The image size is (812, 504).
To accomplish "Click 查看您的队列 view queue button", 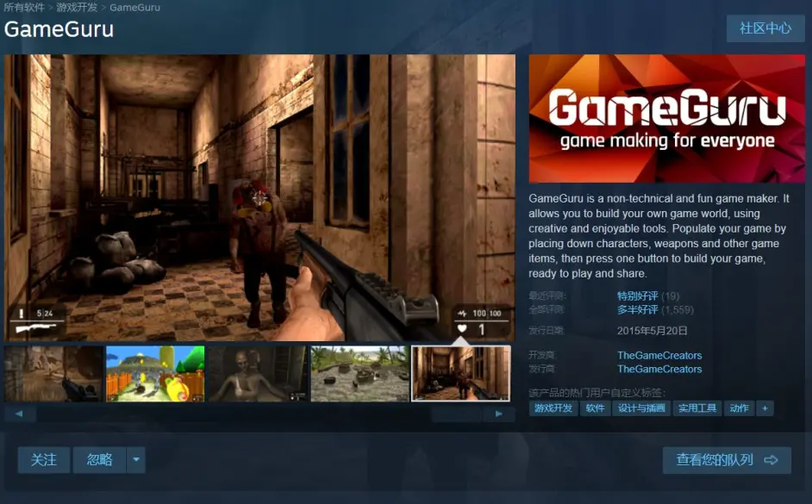I will coord(727,460).
